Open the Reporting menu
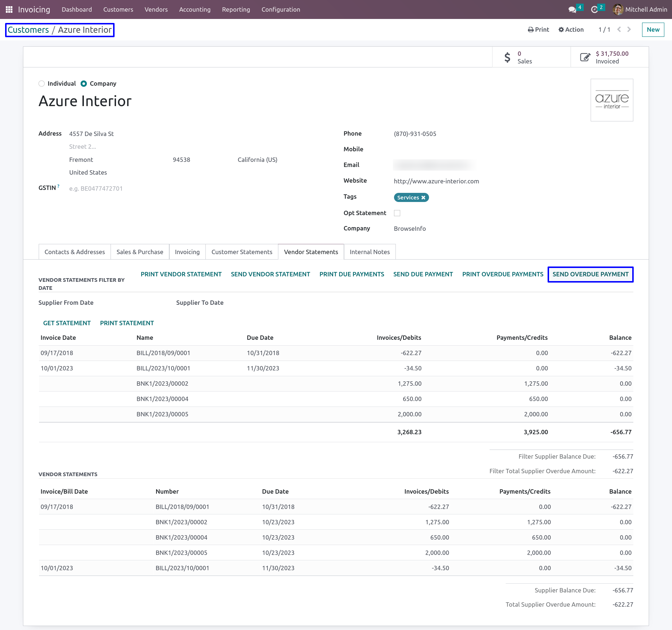 [236, 9]
